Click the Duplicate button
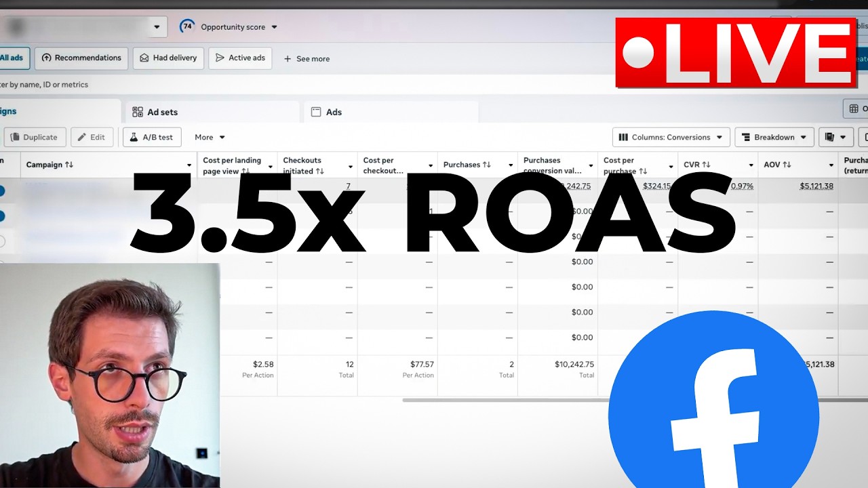Image resolution: width=868 pixels, height=488 pixels. 35,137
